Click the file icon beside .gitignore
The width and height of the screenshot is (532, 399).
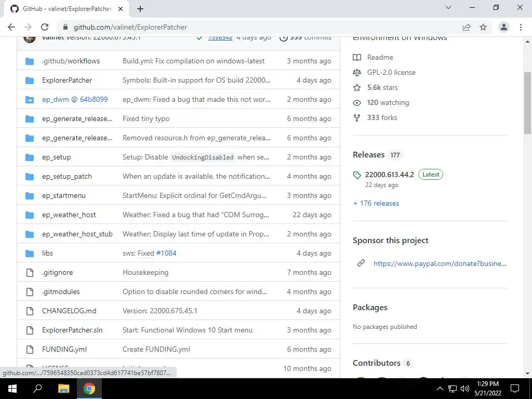tap(30, 273)
